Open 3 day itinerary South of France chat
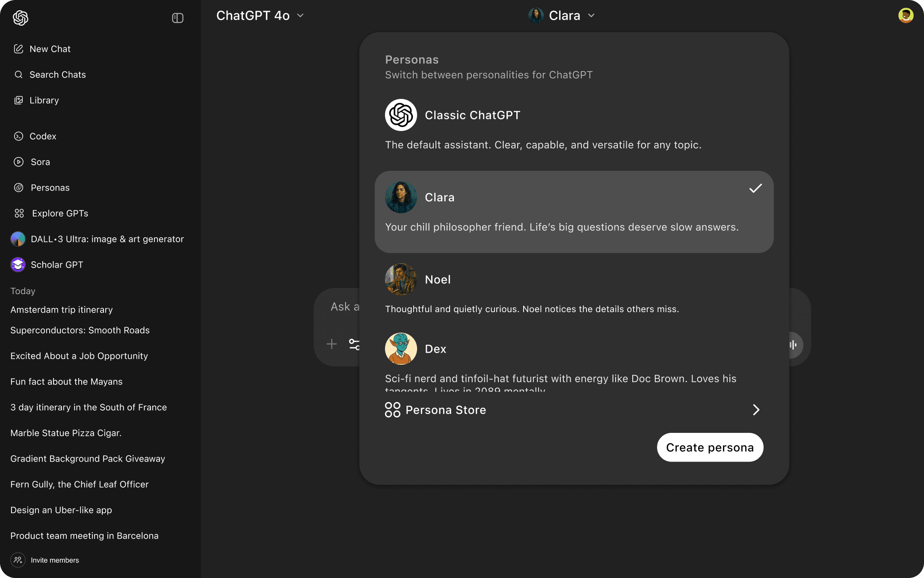This screenshot has width=924, height=578. pyautogui.click(x=89, y=407)
